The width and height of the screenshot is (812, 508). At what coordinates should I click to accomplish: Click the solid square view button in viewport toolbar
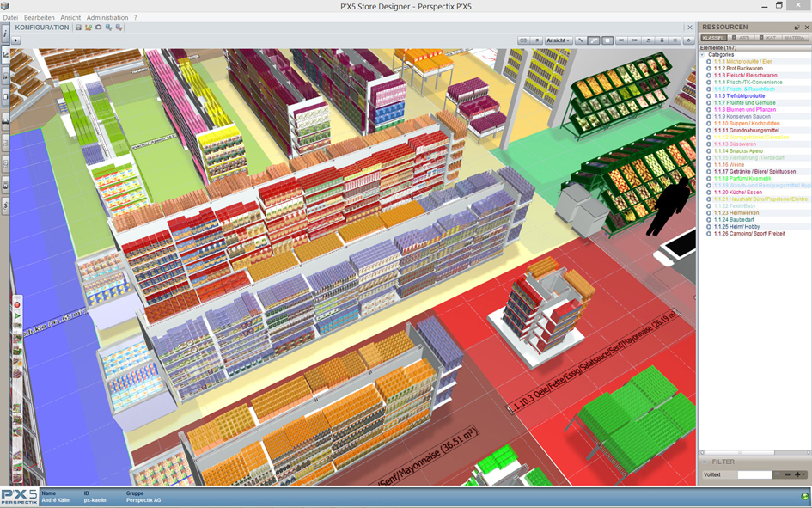pyautogui.click(x=607, y=40)
